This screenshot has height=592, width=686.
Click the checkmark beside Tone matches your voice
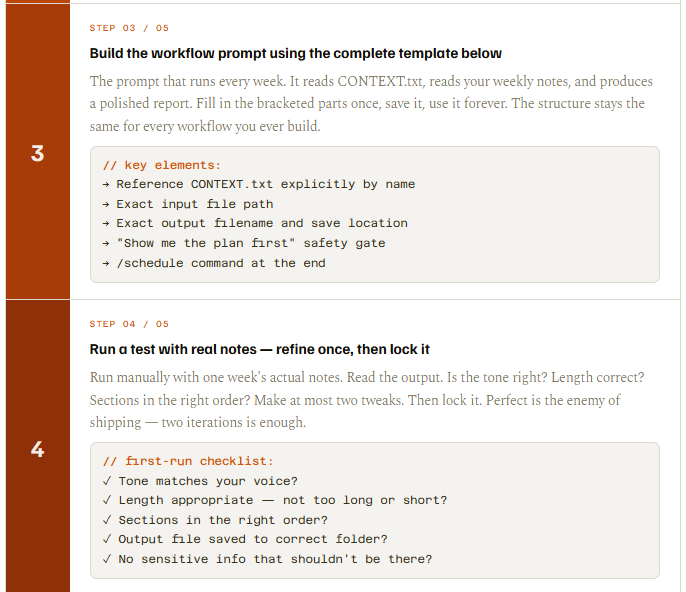tap(107, 481)
